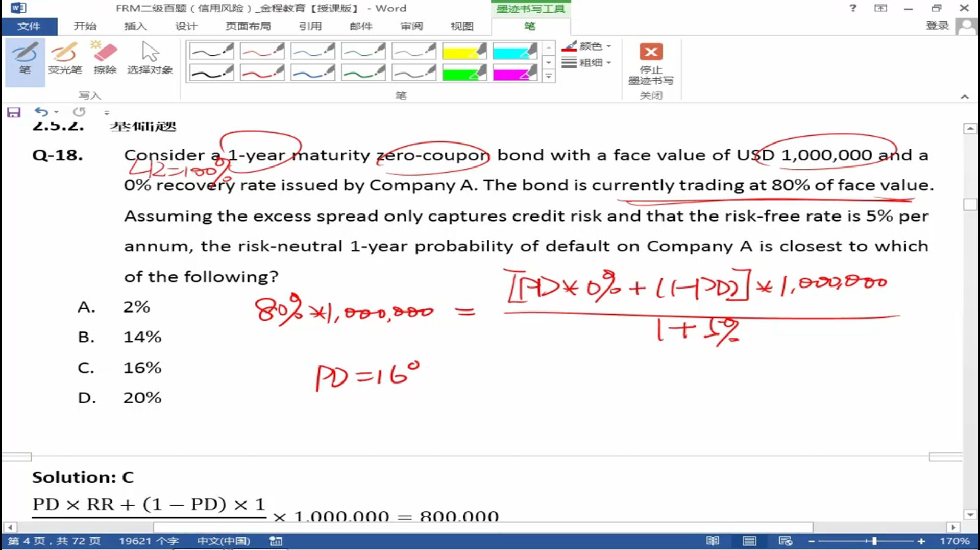Go up one row in pen gallery
Image resolution: width=980 pixels, height=550 pixels.
(x=549, y=48)
